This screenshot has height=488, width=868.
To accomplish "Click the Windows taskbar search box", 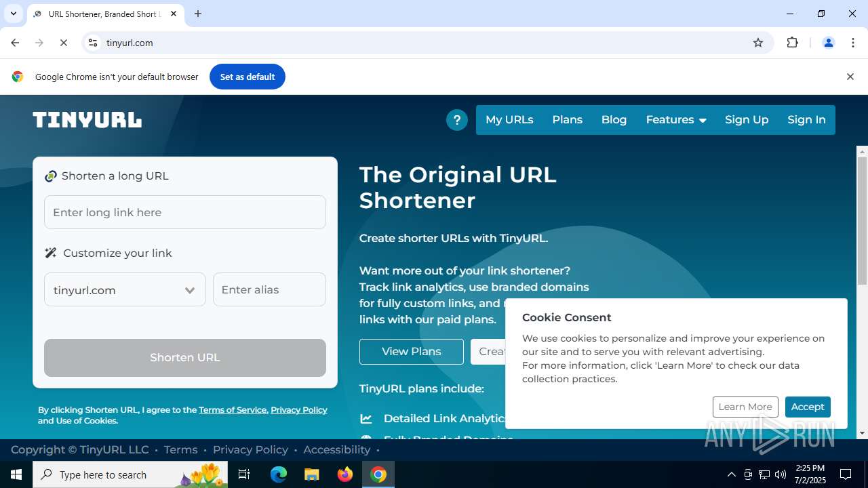I will (130, 474).
